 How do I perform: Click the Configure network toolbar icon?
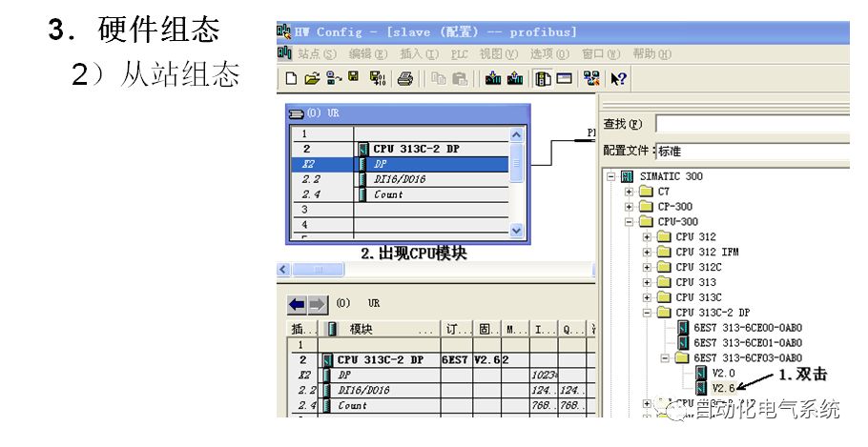[591, 78]
